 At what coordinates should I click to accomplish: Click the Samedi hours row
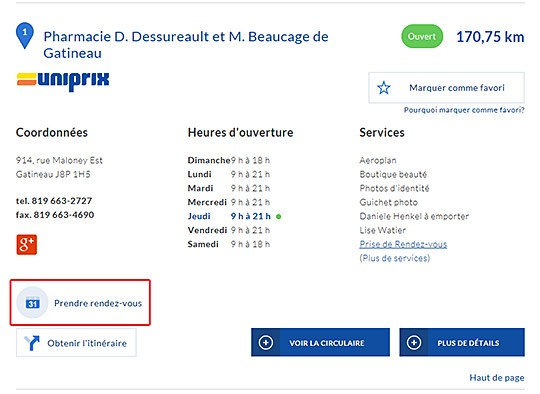tap(229, 244)
